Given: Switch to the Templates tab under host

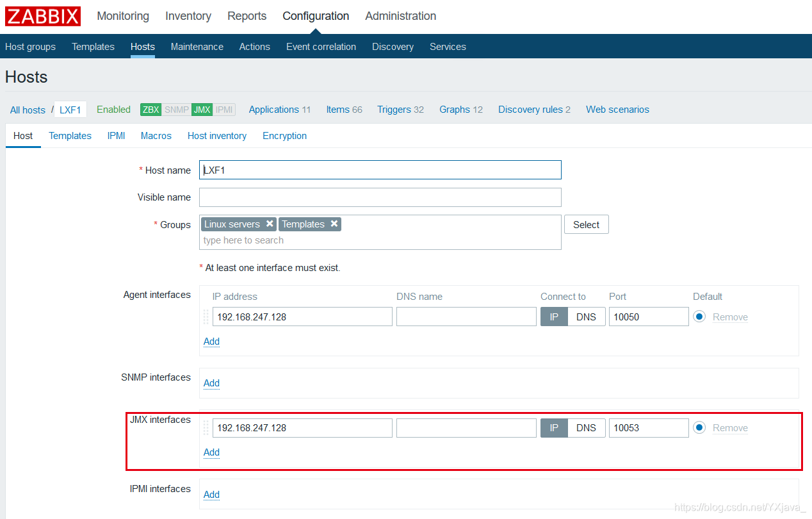Looking at the screenshot, I should pyautogui.click(x=70, y=136).
